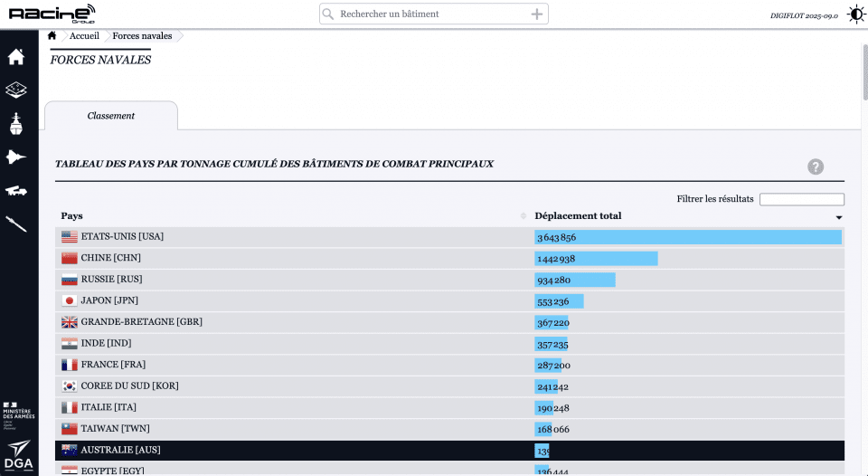The width and height of the screenshot is (868, 476).
Task: Click the missile icon in sidebar
Action: tap(16, 224)
